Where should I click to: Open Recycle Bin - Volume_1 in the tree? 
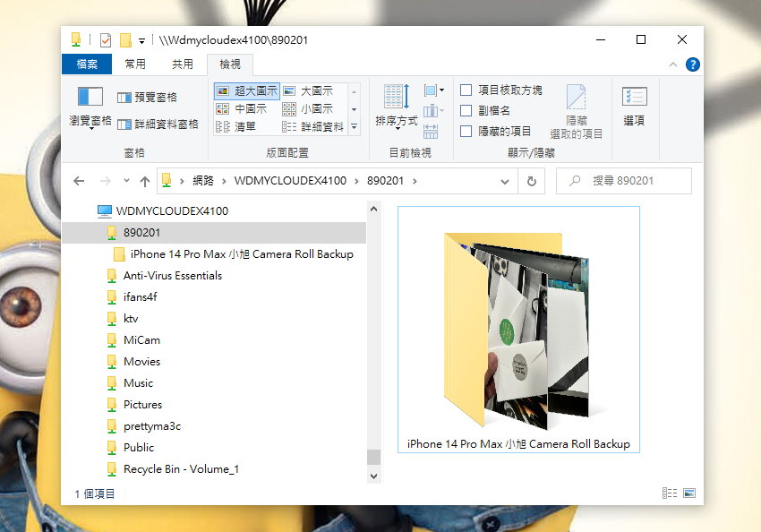point(173,469)
